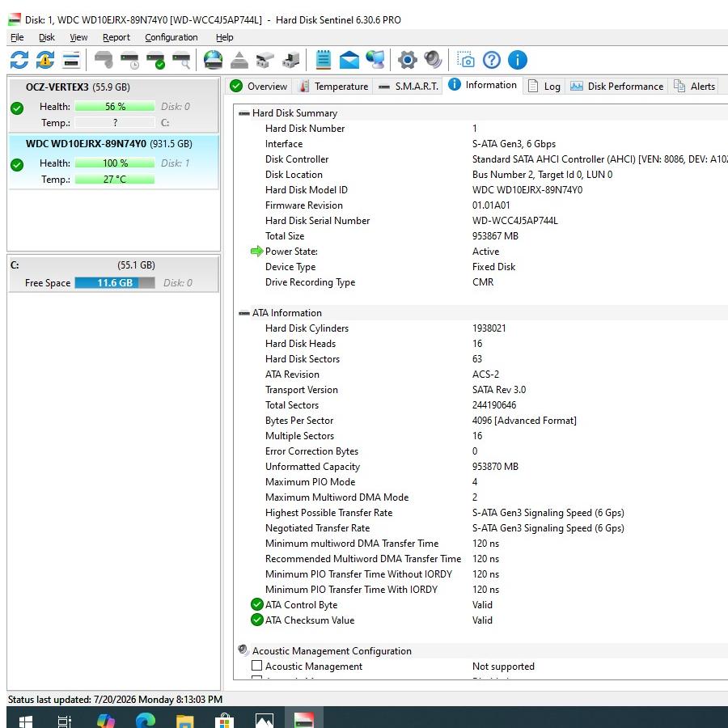Click the green check by ATA Checksum Value

(256, 620)
